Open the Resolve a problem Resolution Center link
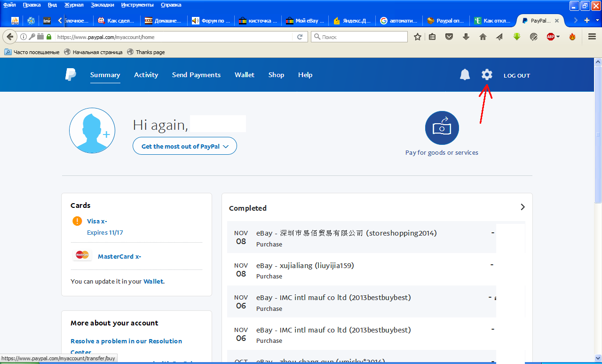 click(x=126, y=347)
